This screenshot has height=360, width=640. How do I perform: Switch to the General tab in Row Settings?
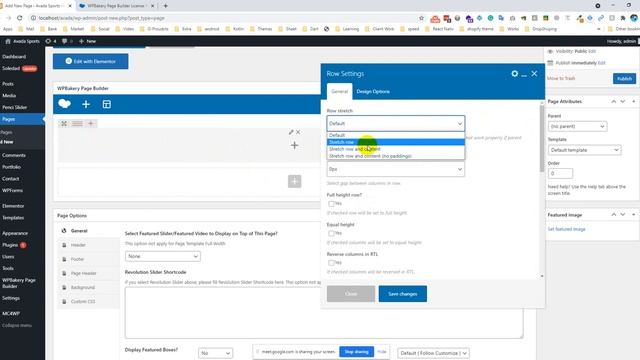(339, 91)
